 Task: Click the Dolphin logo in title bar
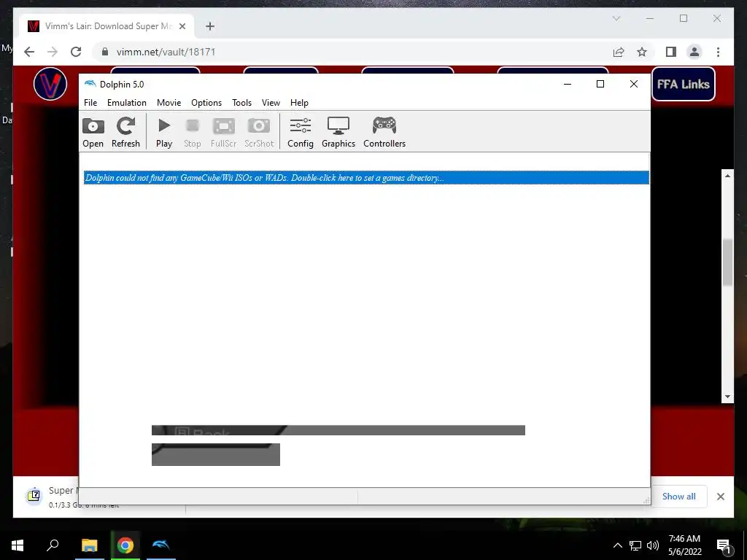point(90,84)
